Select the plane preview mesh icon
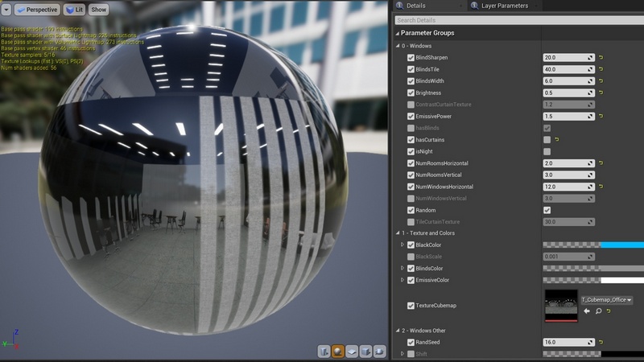Viewport: 644px width, 362px height. [x=353, y=352]
